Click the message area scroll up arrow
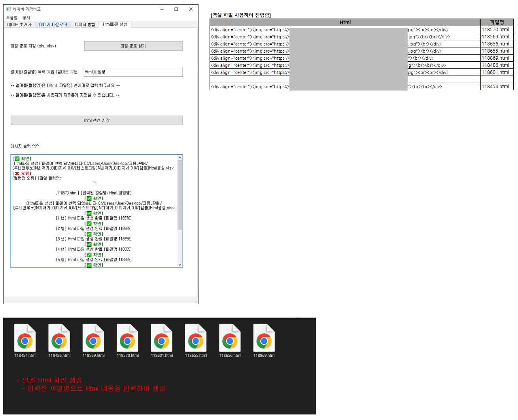Screen dimensions: 518x420 pos(180,158)
